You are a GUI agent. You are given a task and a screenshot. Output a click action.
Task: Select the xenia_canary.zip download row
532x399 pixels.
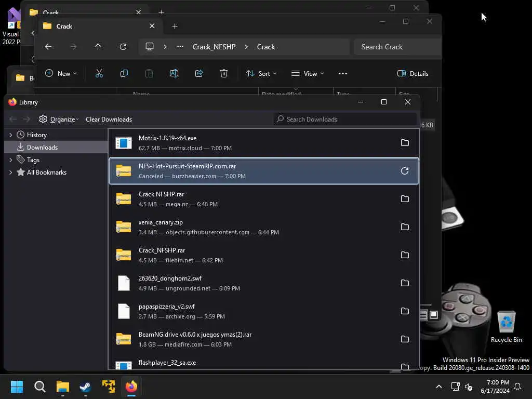(263, 227)
